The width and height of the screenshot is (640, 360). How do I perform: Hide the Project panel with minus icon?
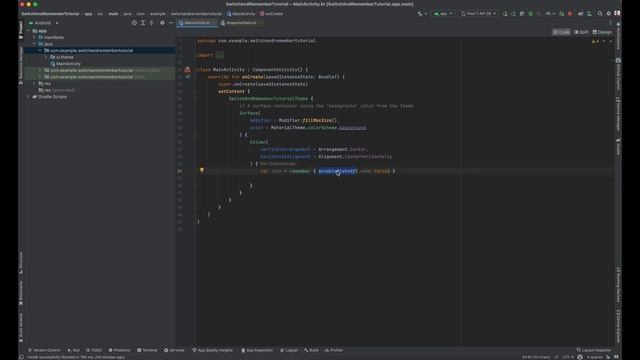pyautogui.click(x=171, y=23)
